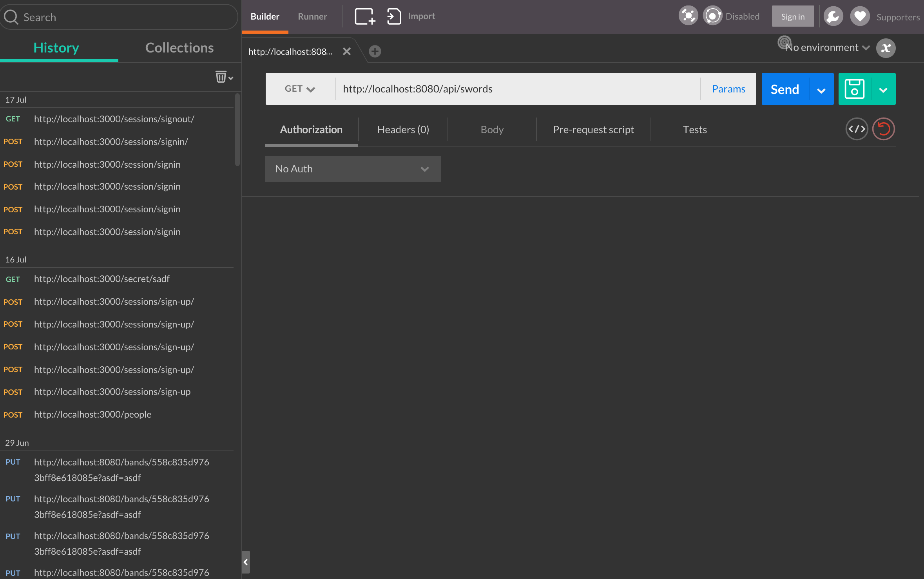Click the generate code snippet icon
This screenshot has width=924, height=579.
click(857, 129)
